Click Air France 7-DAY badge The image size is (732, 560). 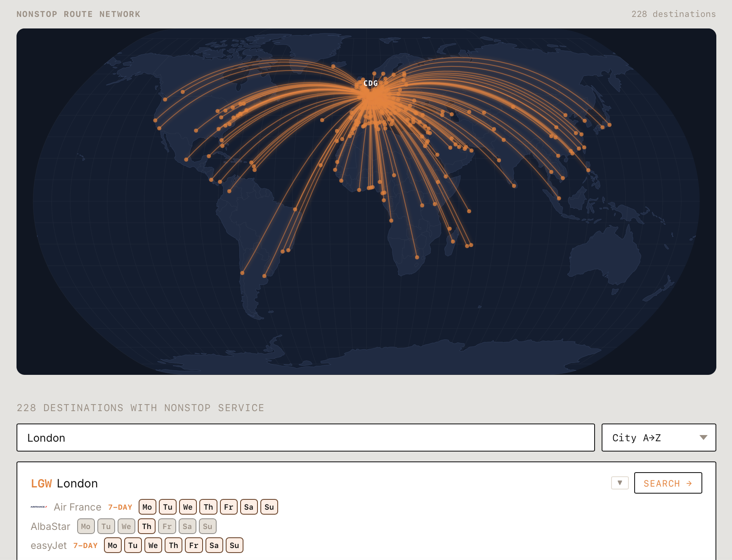(x=120, y=507)
